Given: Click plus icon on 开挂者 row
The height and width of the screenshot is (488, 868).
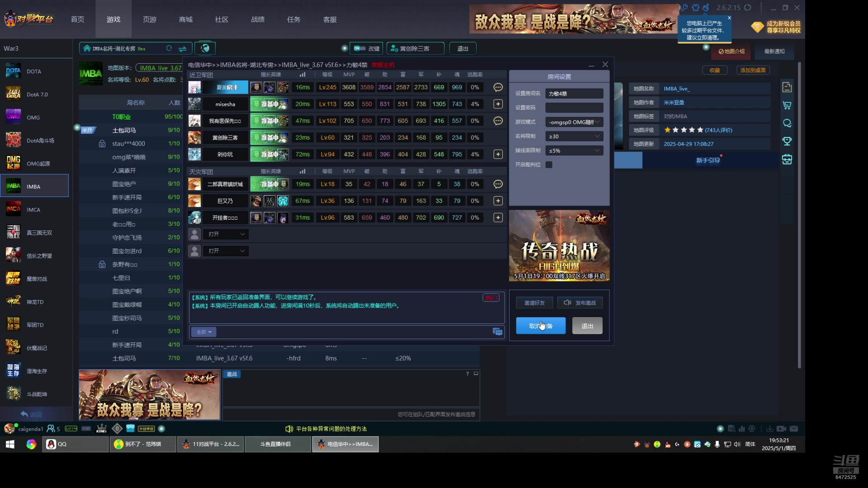Looking at the screenshot, I should (x=498, y=217).
